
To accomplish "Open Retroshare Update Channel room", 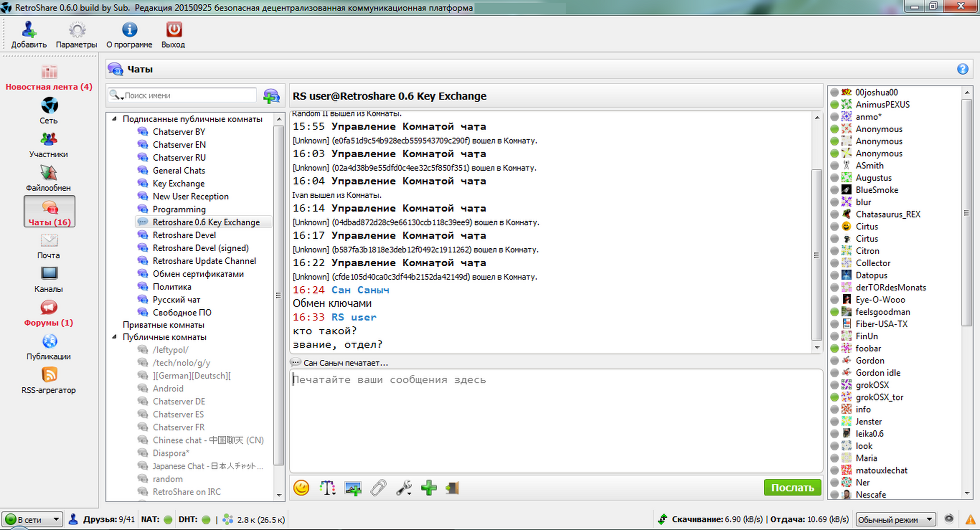I will point(204,261).
